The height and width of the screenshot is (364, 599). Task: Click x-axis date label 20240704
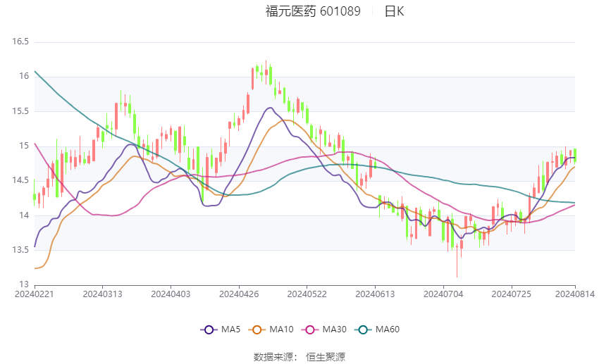(x=443, y=294)
